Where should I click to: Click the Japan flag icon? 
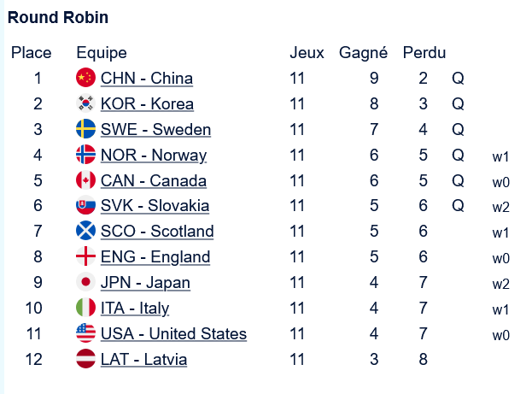[x=85, y=283]
